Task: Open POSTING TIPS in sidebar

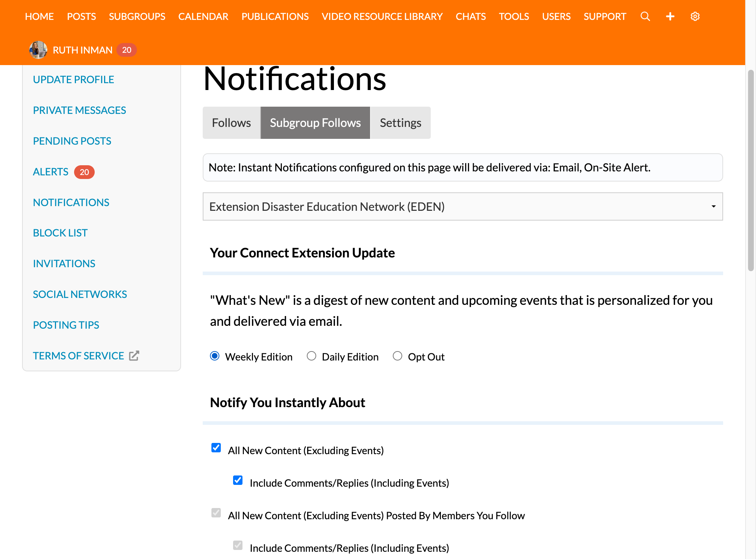Action: (66, 325)
